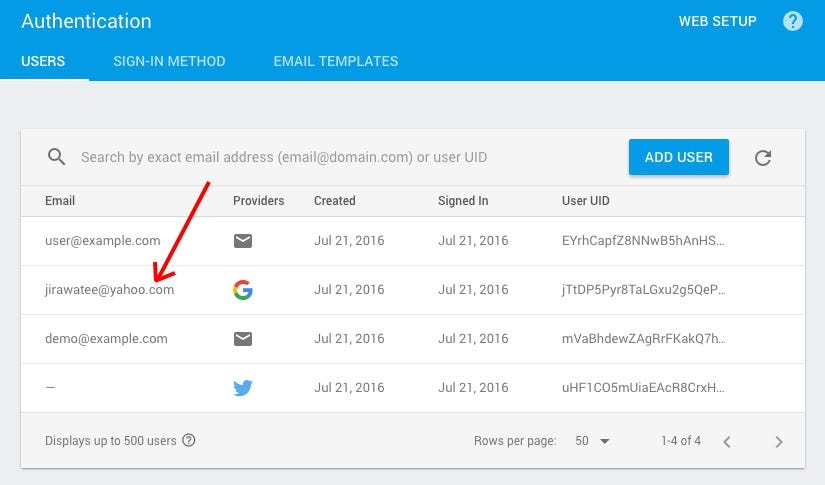
Task: Select the jirawatee@yahoo.com user row
Action: click(412, 290)
